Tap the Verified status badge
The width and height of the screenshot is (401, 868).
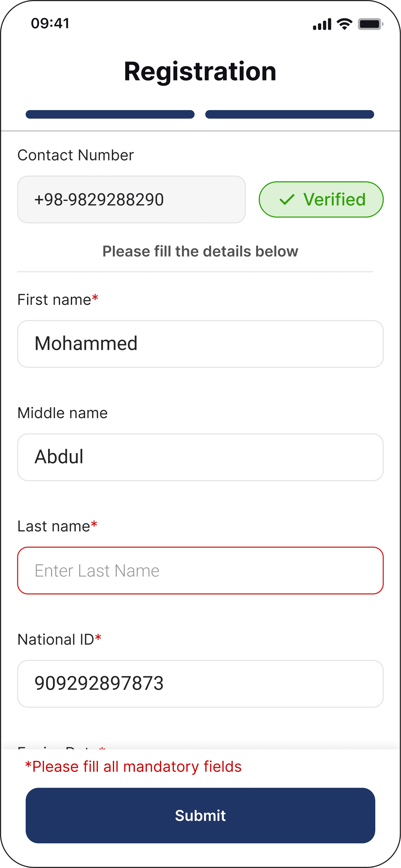click(x=321, y=200)
